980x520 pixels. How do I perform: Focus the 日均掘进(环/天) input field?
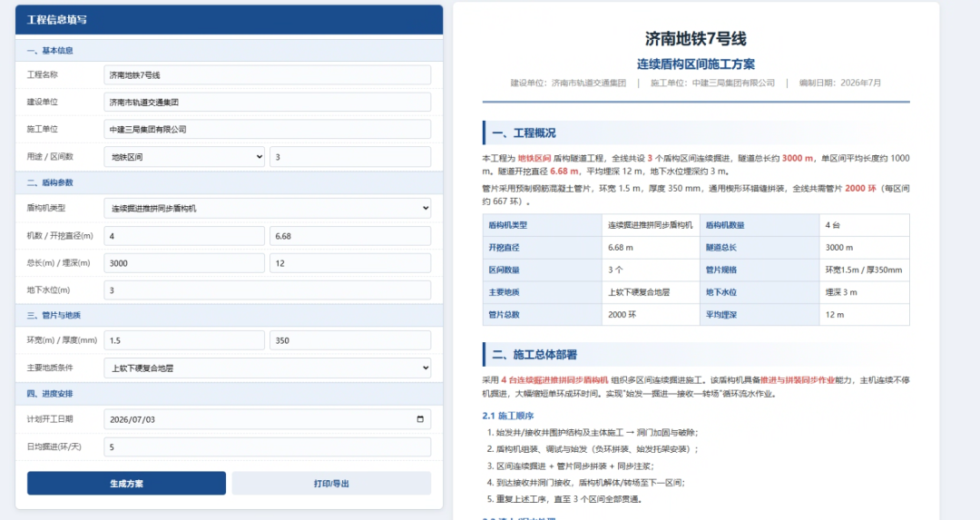(268, 446)
